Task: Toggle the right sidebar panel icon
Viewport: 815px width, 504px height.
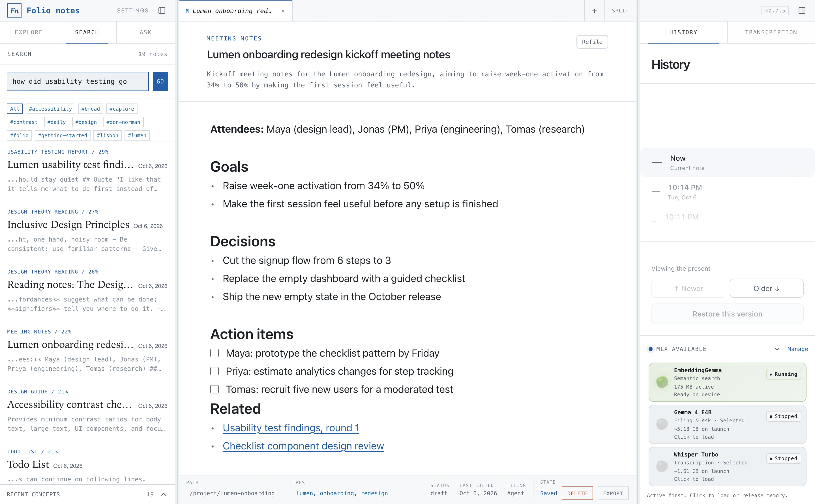Action: (802, 11)
